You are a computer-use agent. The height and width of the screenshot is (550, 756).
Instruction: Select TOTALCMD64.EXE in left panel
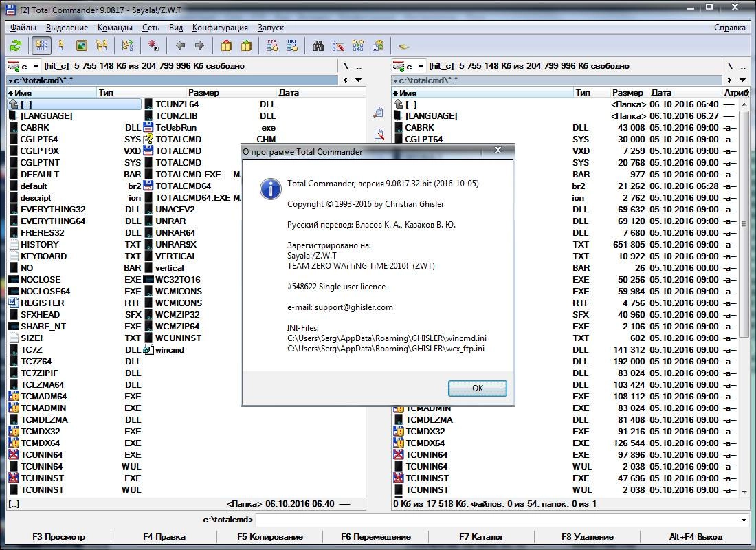[193, 198]
